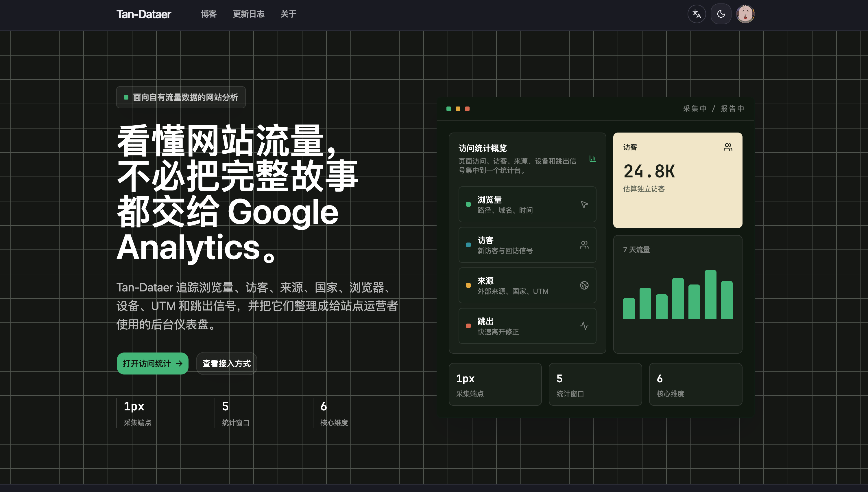This screenshot has height=492, width=868.
Task: Open the 更新日志 nav item
Action: pyautogui.click(x=249, y=14)
